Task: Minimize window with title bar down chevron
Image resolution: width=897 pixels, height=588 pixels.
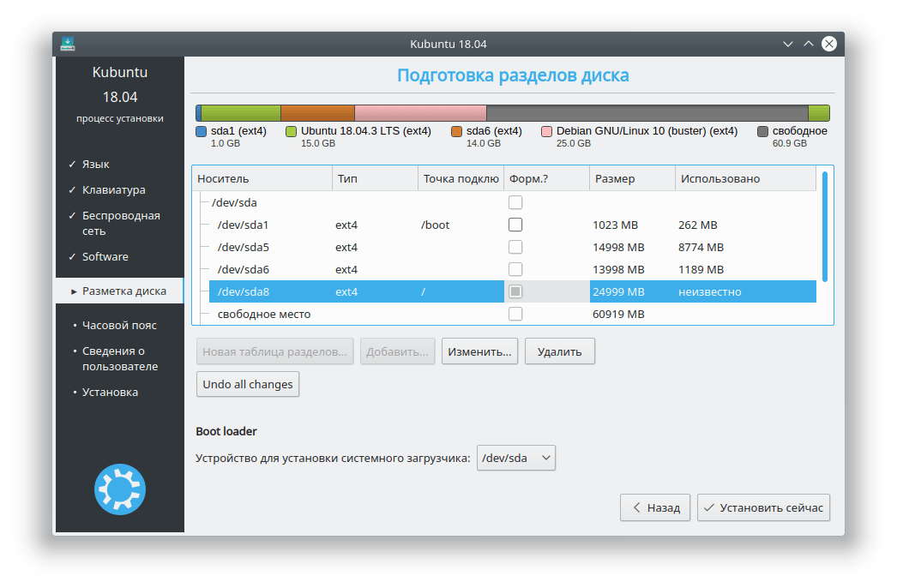Action: [x=788, y=44]
